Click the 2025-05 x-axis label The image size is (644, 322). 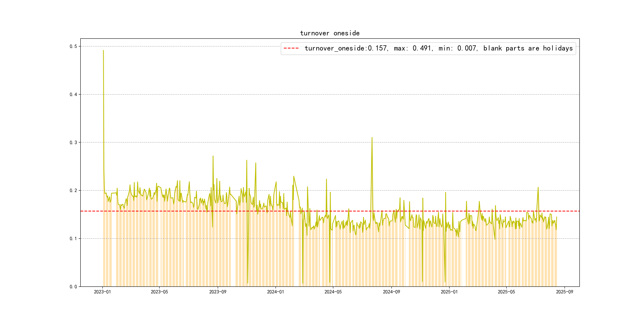(506, 292)
